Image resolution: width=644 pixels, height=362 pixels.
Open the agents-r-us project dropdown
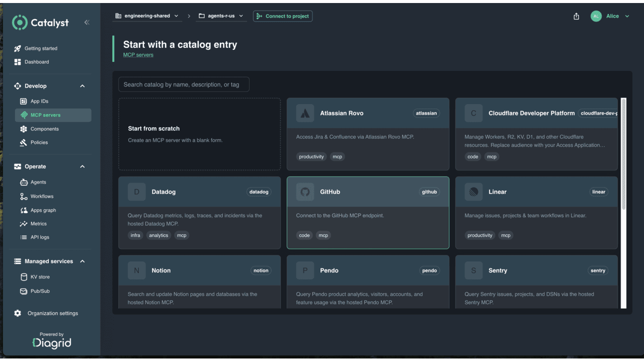click(221, 16)
